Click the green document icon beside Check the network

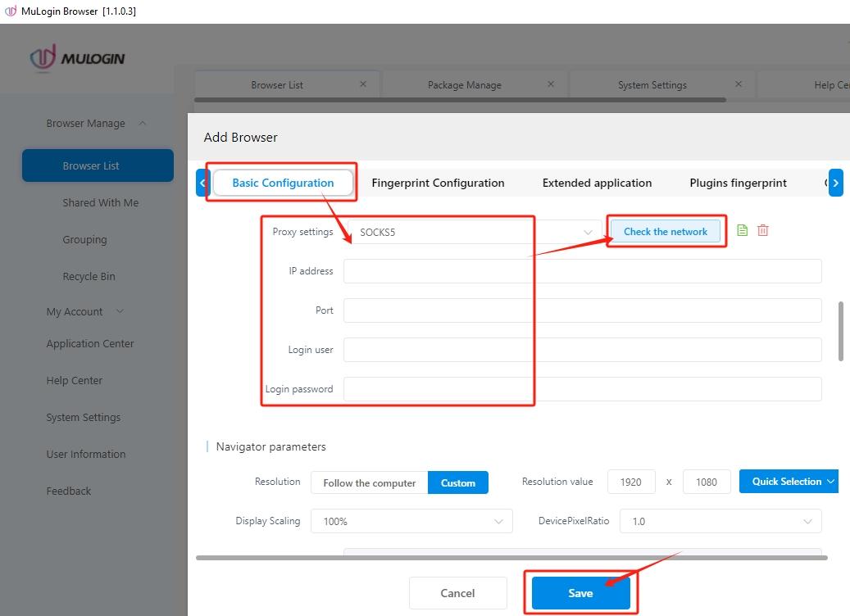point(742,231)
